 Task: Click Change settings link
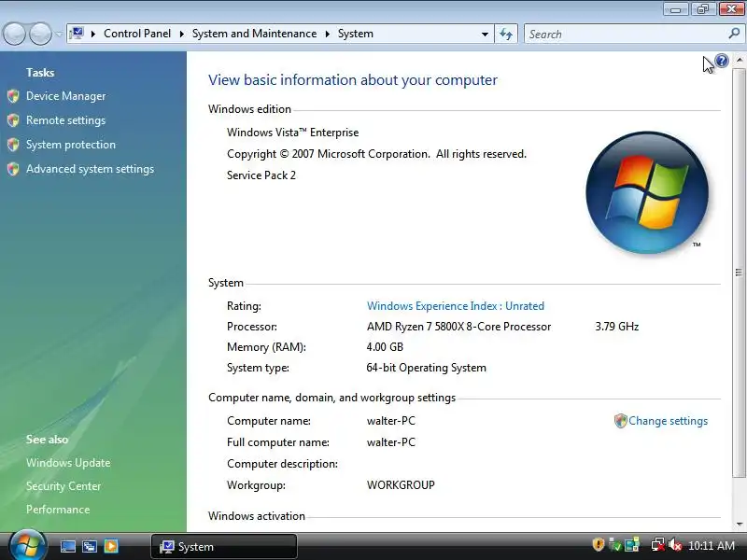pos(668,421)
